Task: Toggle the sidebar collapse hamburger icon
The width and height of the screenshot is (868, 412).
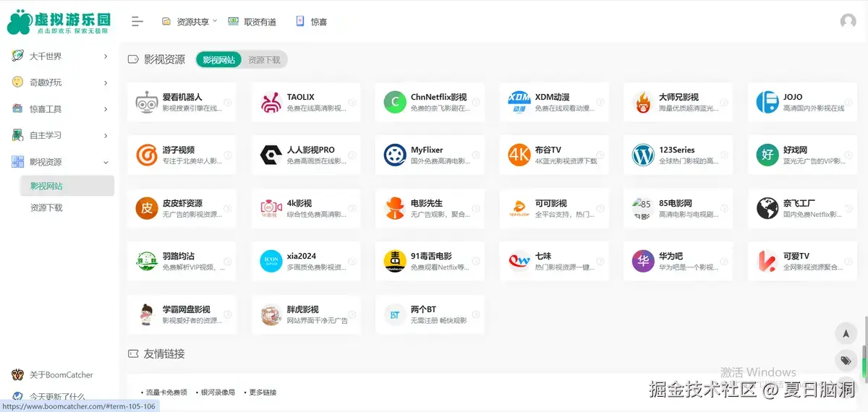Action: click(x=137, y=22)
